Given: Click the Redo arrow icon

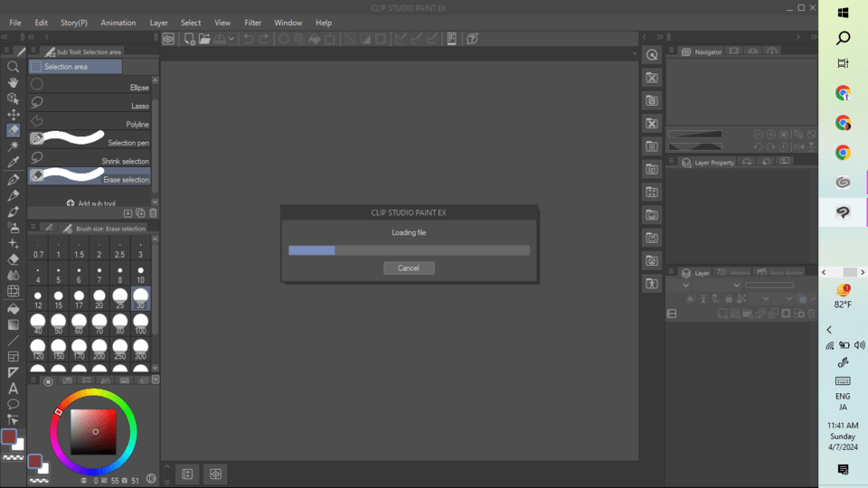Looking at the screenshot, I should (264, 39).
